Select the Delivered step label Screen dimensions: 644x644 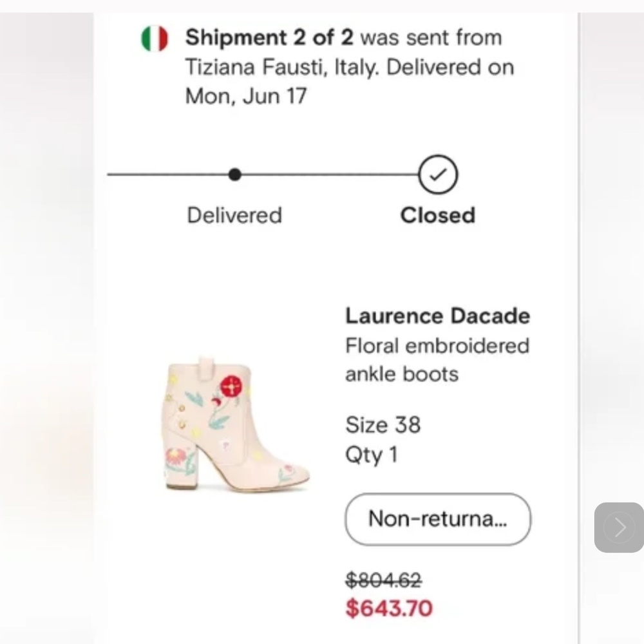click(x=234, y=215)
